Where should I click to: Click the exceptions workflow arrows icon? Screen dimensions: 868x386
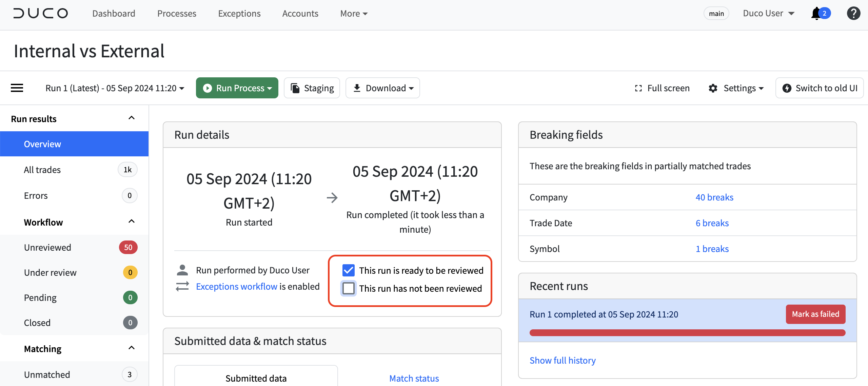(x=182, y=287)
